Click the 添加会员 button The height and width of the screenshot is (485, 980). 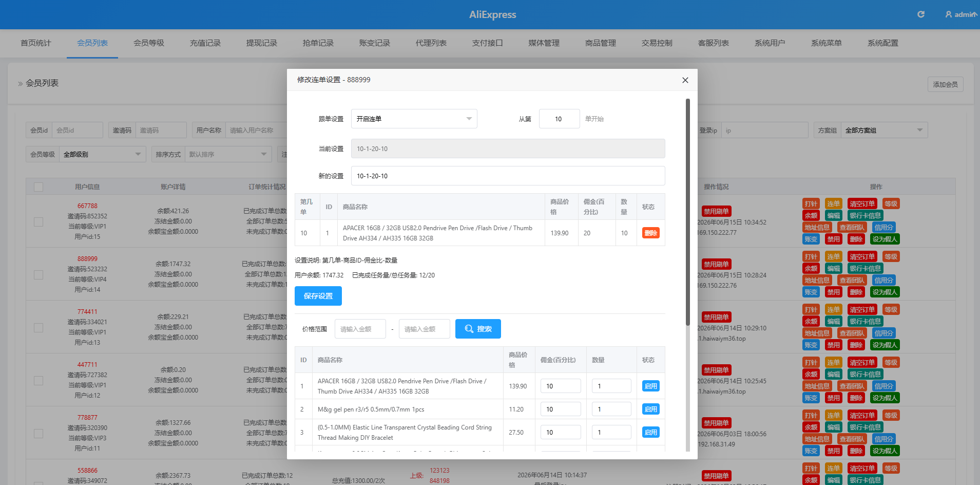tap(946, 84)
